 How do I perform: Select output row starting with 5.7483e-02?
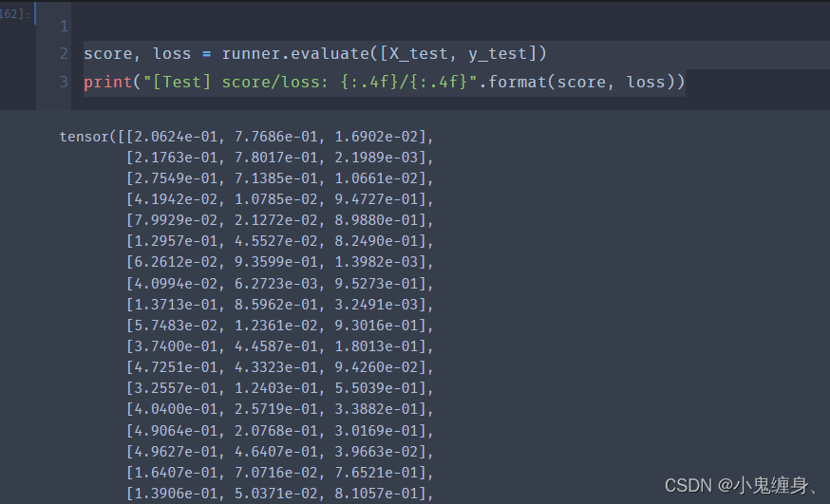click(279, 326)
